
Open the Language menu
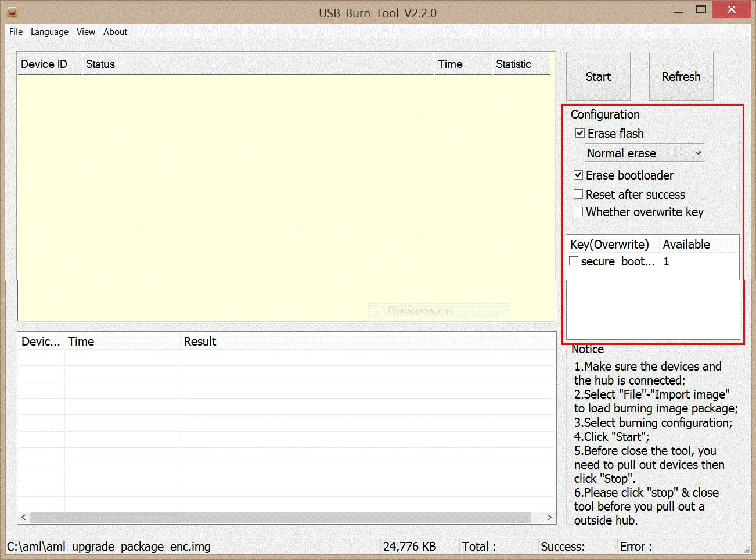pos(49,32)
